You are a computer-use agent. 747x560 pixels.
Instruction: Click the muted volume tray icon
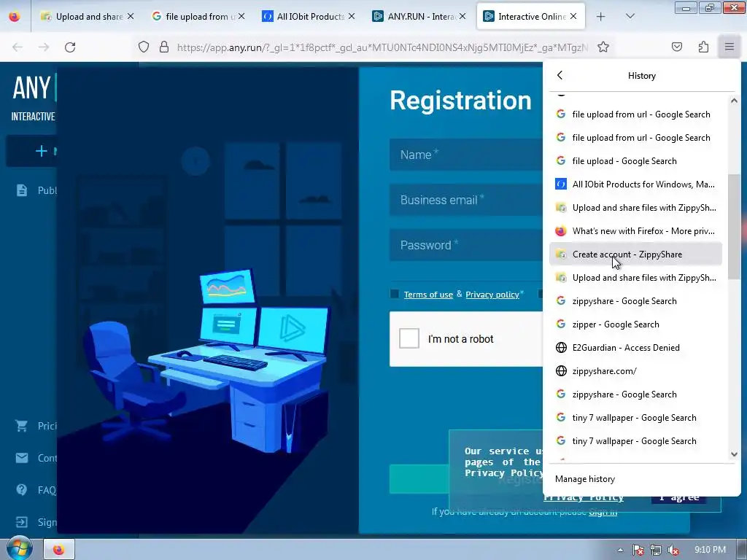coord(673,550)
